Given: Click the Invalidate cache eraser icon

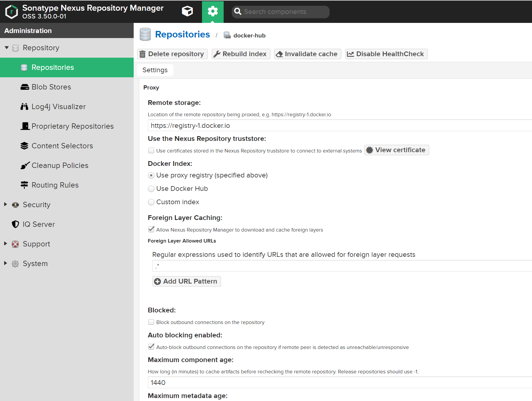Looking at the screenshot, I should 279,54.
